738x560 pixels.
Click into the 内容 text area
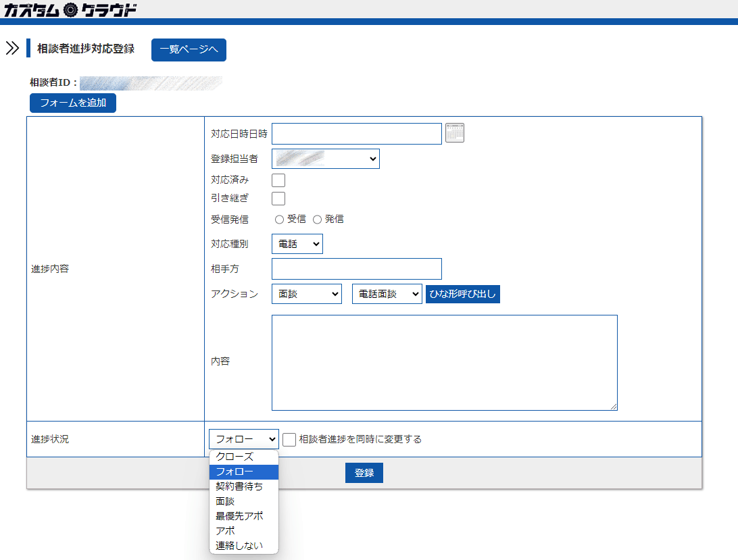coord(444,362)
